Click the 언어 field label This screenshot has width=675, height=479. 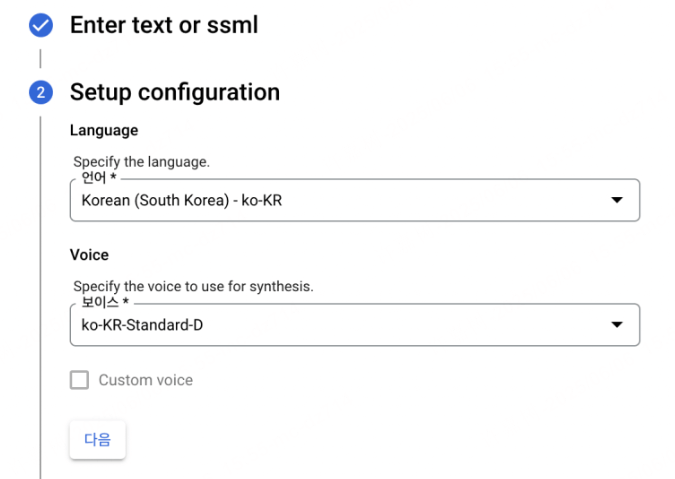(93, 177)
